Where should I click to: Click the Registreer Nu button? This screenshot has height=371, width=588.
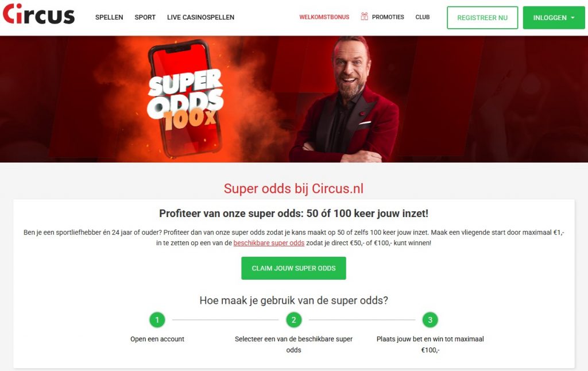(x=482, y=18)
